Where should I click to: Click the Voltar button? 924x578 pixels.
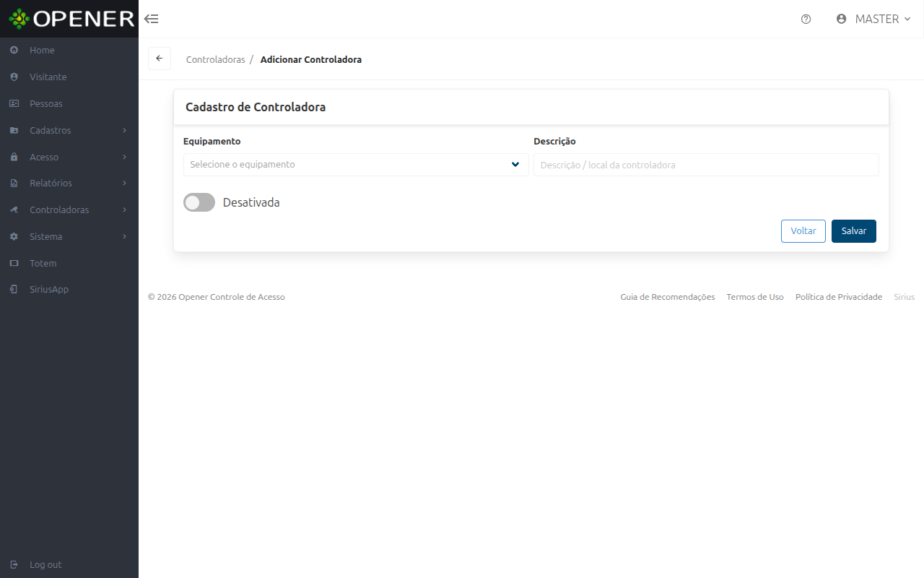[x=803, y=231]
